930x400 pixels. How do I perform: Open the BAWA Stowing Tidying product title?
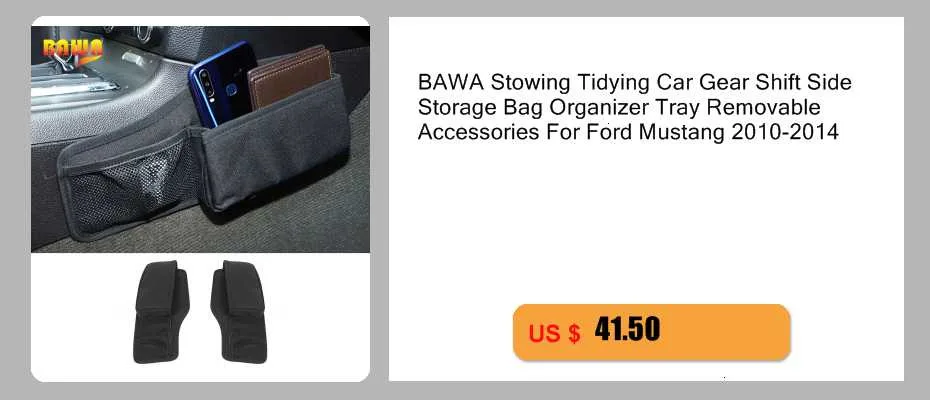point(635,107)
